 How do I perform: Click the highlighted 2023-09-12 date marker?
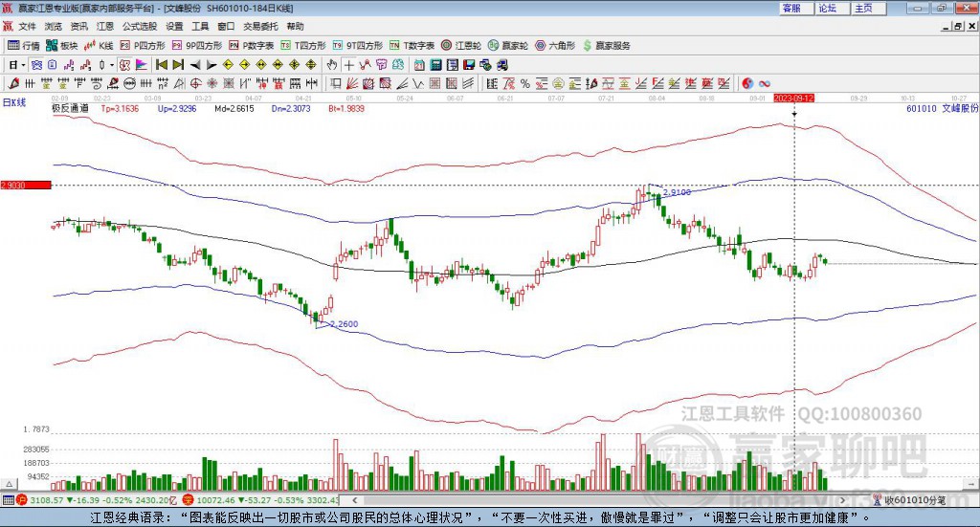pos(793,98)
